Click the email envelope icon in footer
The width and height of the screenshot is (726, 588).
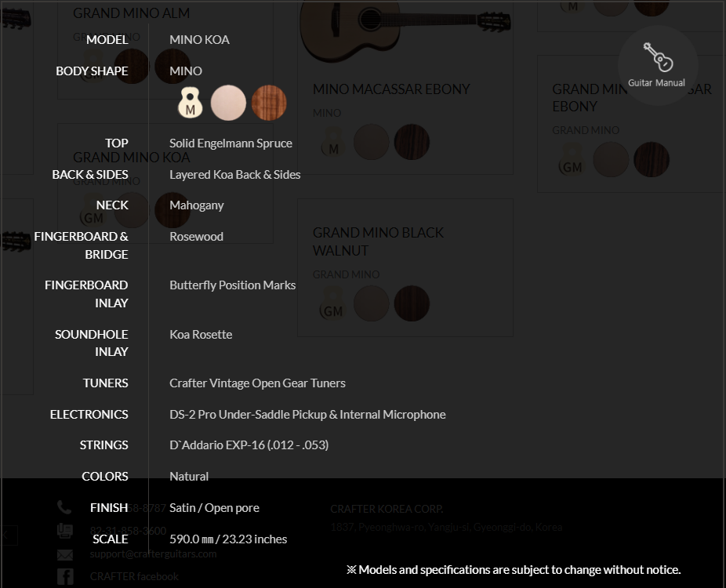coord(64,554)
